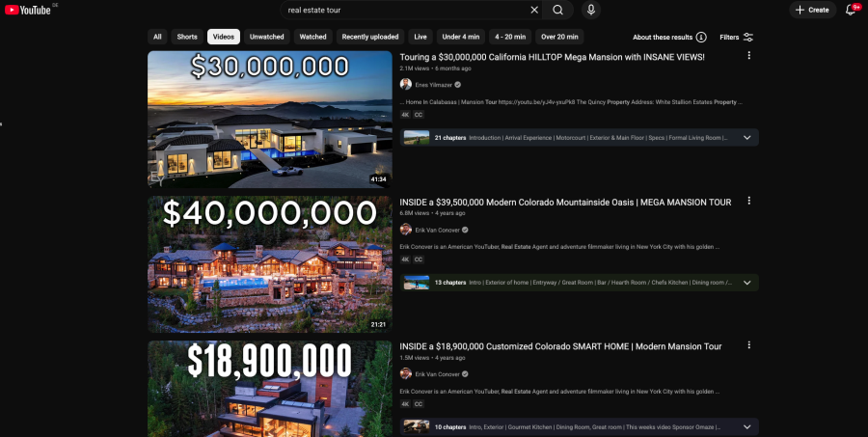Image resolution: width=868 pixels, height=437 pixels.
Task: Select the Watched filter chip
Action: (312, 37)
